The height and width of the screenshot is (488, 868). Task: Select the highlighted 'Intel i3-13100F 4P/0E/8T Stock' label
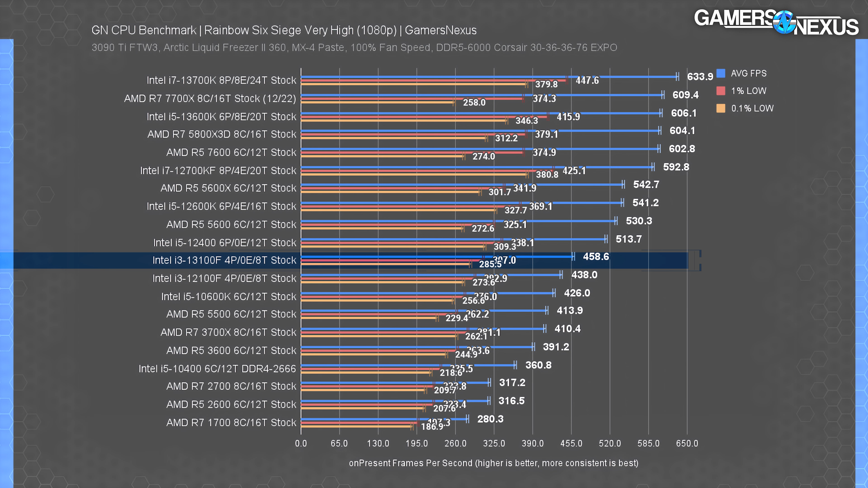224,260
